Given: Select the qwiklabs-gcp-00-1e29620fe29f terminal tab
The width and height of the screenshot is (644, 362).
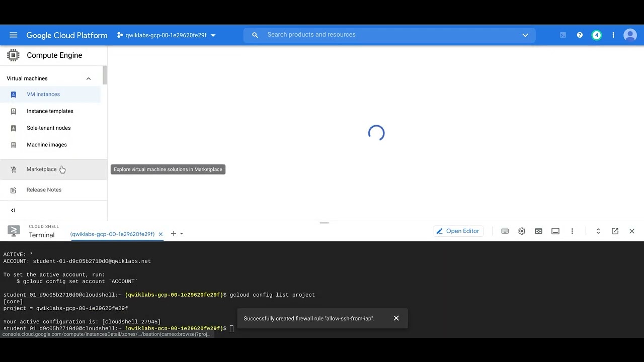Looking at the screenshot, I should point(112,234).
